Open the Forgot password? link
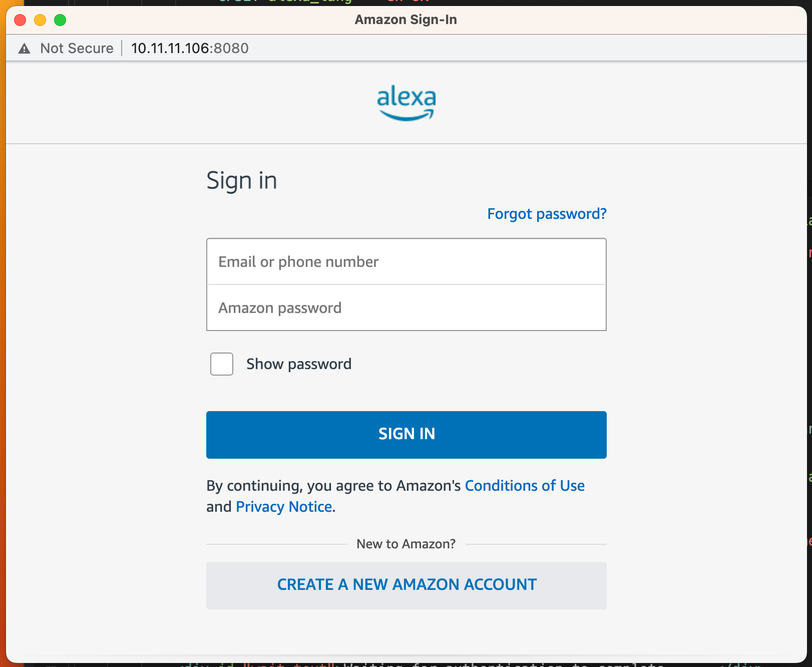Screen dimensions: 812x667 click(x=547, y=214)
